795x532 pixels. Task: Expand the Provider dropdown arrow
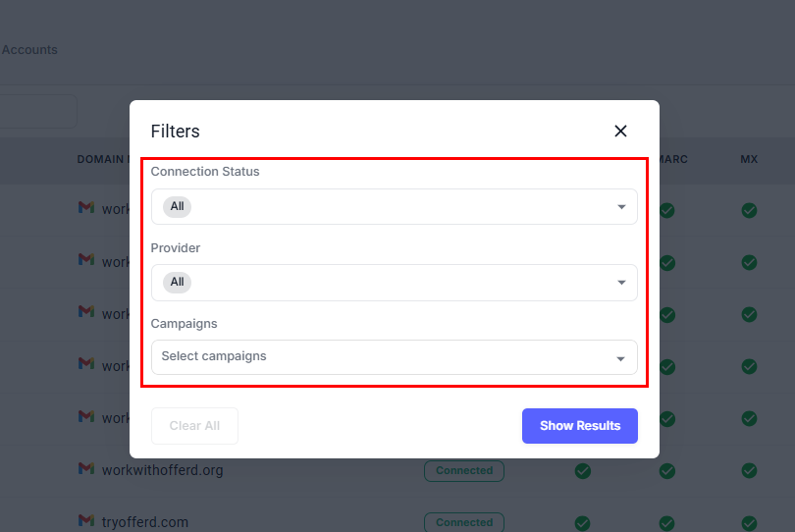point(621,283)
